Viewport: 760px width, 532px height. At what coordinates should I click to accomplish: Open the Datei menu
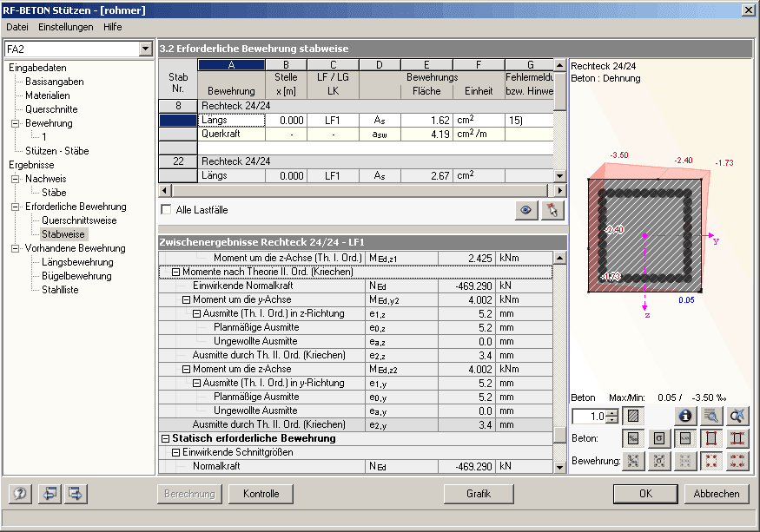(17, 27)
